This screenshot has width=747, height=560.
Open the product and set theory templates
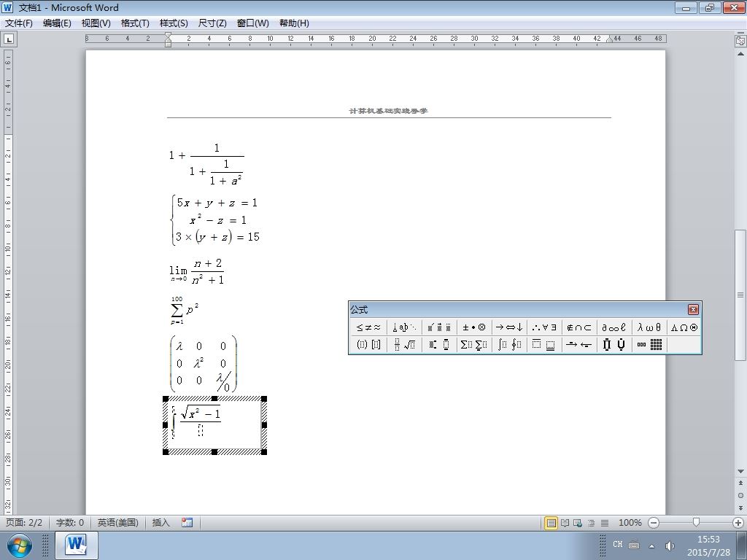[x=614, y=344]
